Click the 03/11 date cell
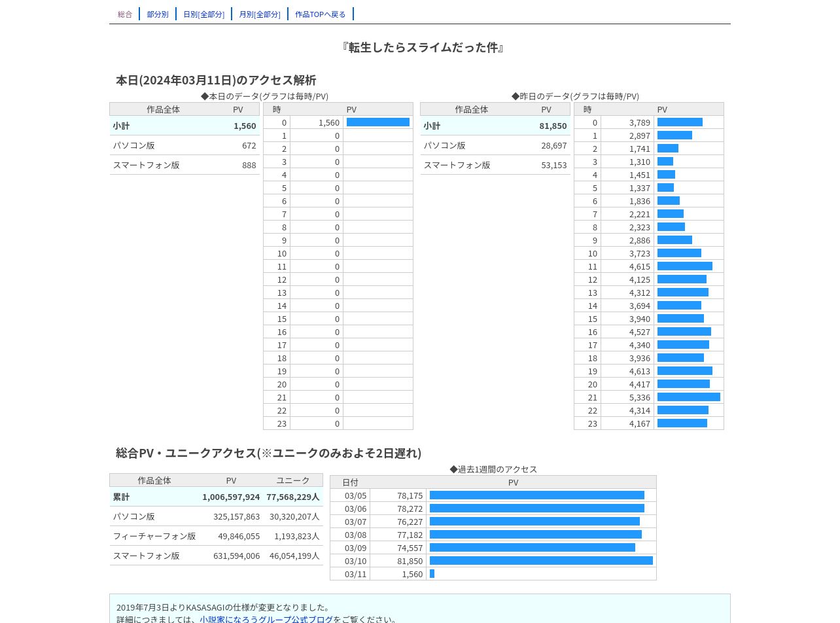840x623 pixels. pyautogui.click(x=350, y=574)
